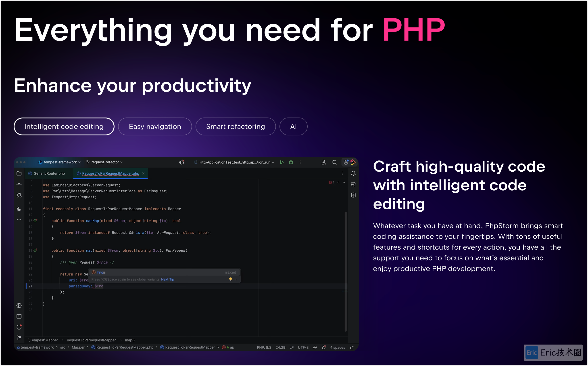
Task: Click the JetBrains toolbox icon beside the gear
Action: [x=353, y=162]
